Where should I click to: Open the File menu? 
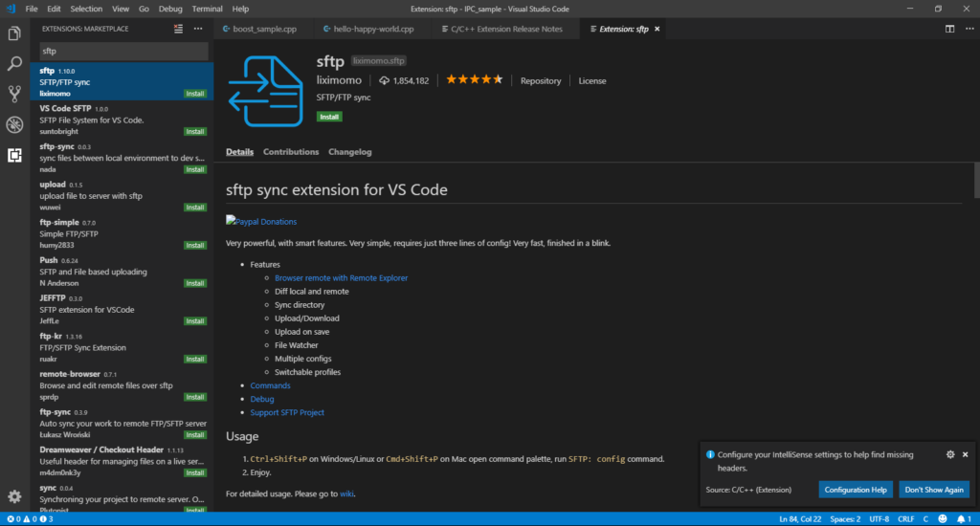[x=32, y=9]
